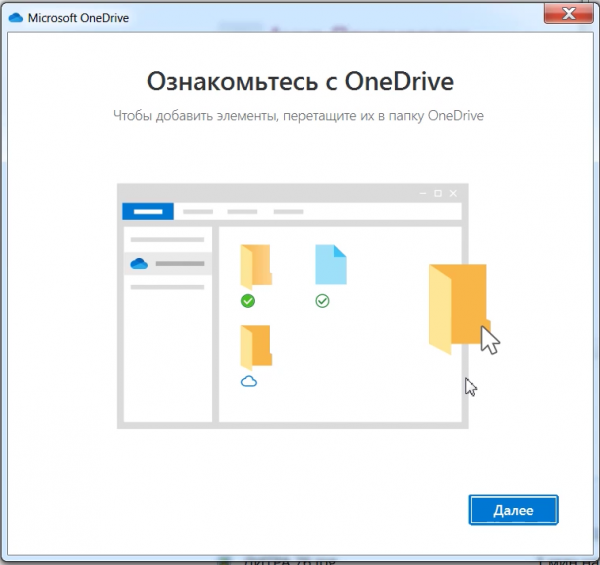Click the blue cloud outline status badge

tap(249, 381)
